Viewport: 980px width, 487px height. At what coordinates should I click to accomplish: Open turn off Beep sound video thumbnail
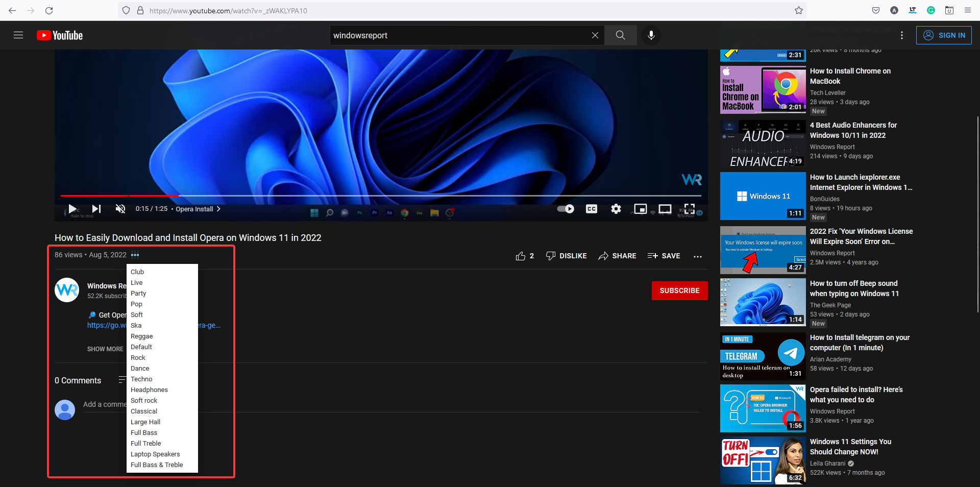(x=763, y=302)
